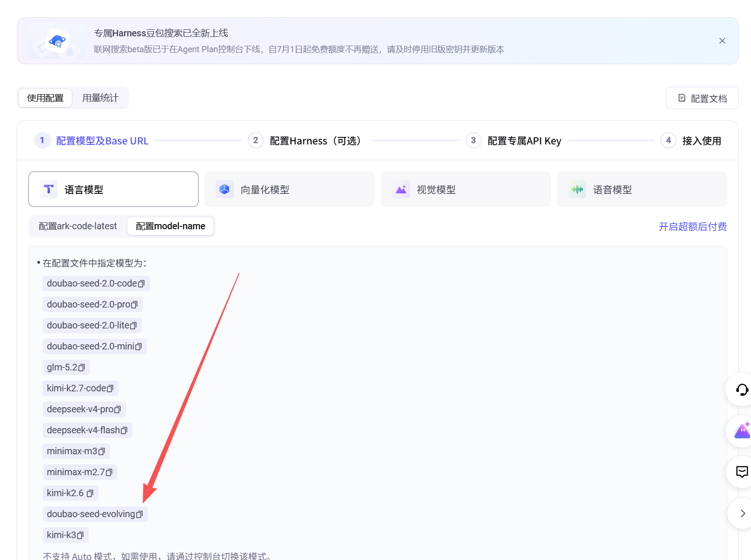
Task: Copy the kimi-k3 model name
Action: 80,535
